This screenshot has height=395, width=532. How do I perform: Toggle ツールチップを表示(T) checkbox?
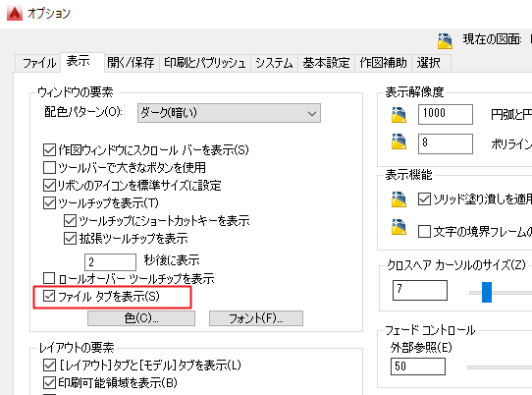tap(49, 202)
